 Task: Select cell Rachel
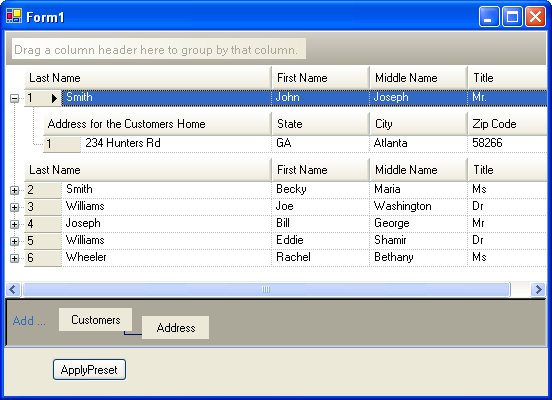tap(321, 257)
